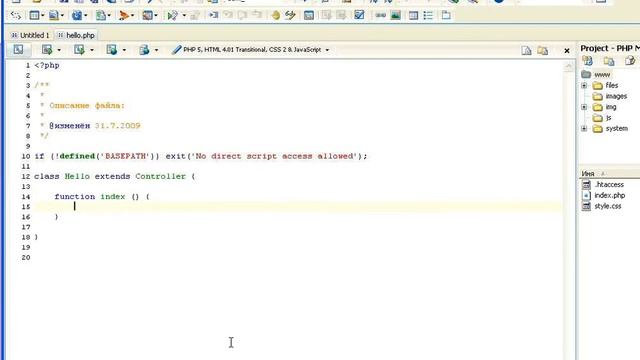Place cursor on 'class Hello extends Controller' line

click(115, 176)
